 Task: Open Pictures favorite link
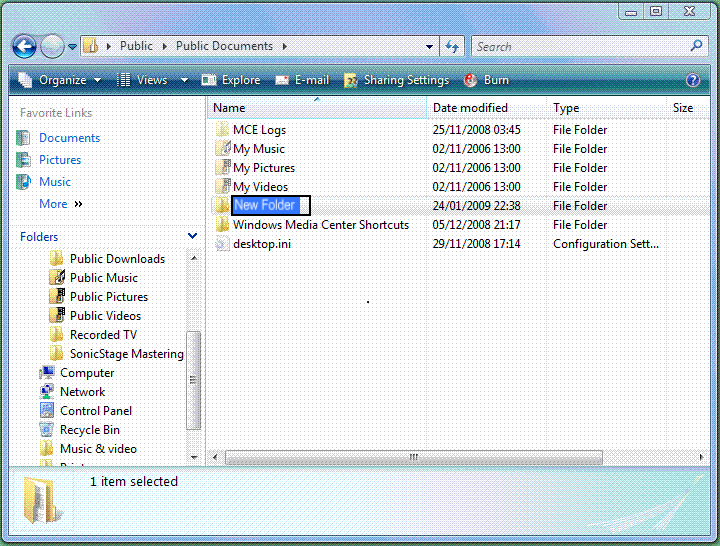pyautogui.click(x=60, y=160)
